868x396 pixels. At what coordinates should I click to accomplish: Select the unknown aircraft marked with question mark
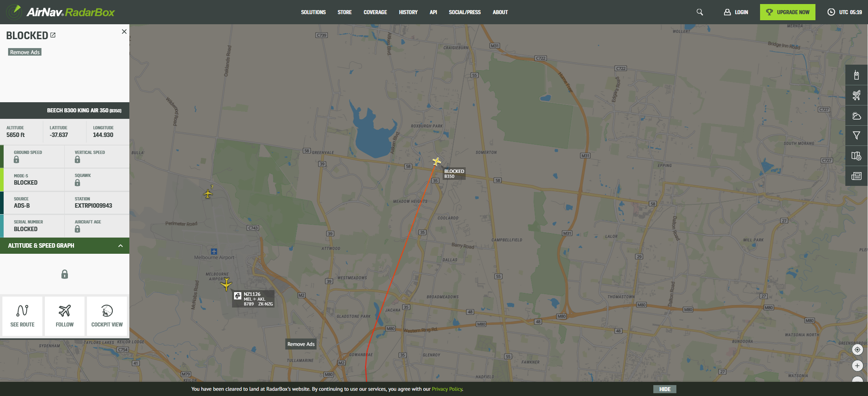tap(208, 194)
